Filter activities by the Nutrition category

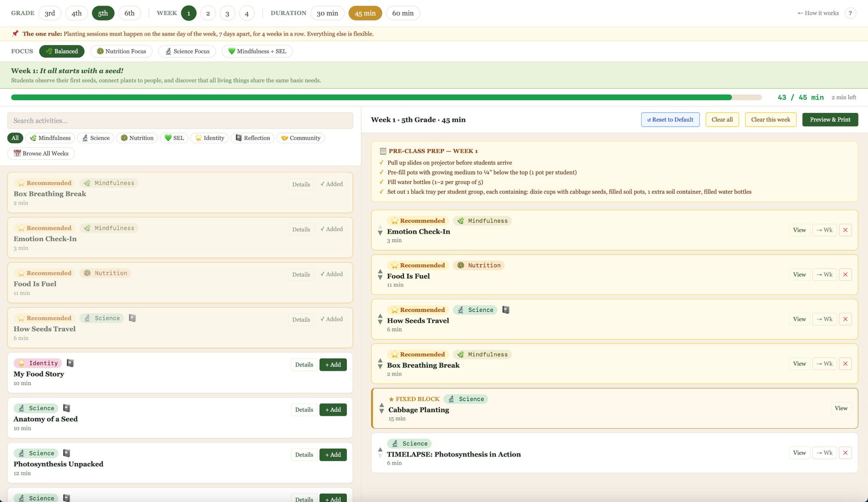tap(137, 138)
